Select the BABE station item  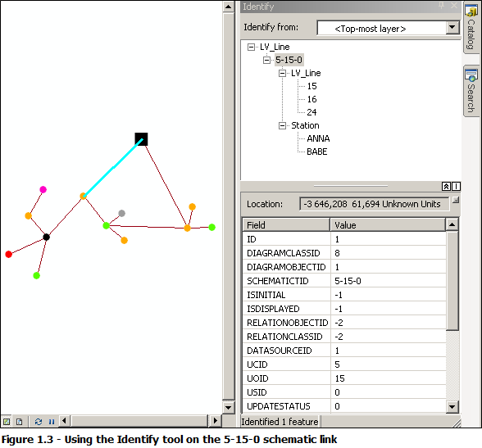click(x=317, y=152)
